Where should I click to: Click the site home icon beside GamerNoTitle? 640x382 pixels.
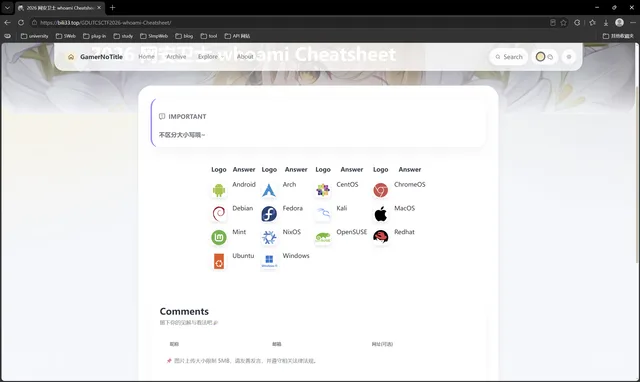pos(71,57)
